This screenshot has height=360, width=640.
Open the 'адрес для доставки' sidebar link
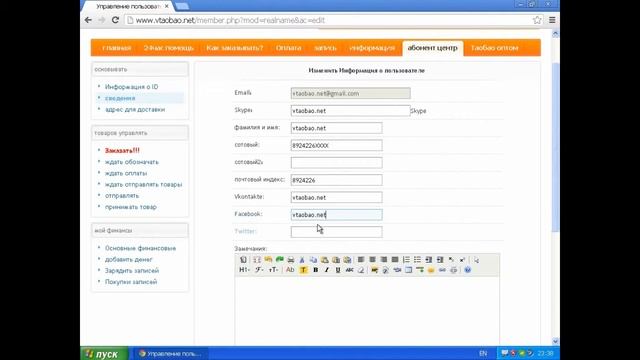tap(135, 109)
